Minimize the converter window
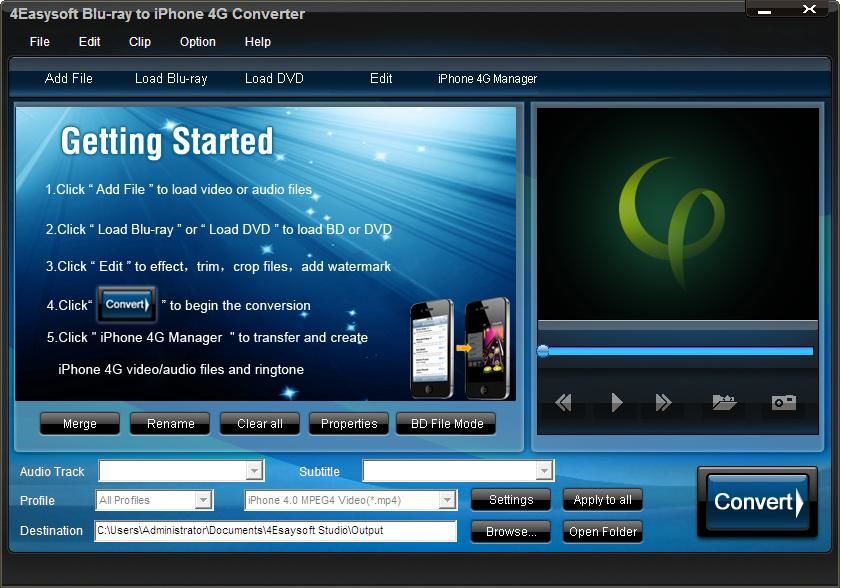This screenshot has width=841, height=588. pos(765,10)
